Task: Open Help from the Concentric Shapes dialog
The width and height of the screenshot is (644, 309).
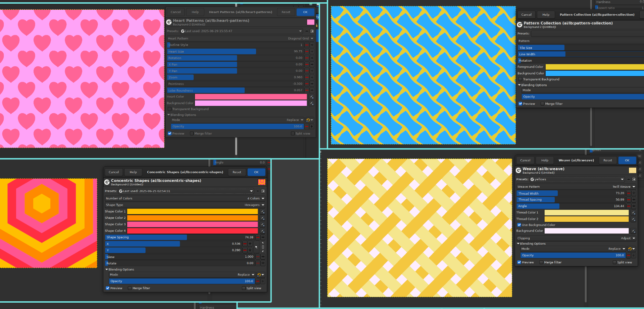Action: click(133, 172)
